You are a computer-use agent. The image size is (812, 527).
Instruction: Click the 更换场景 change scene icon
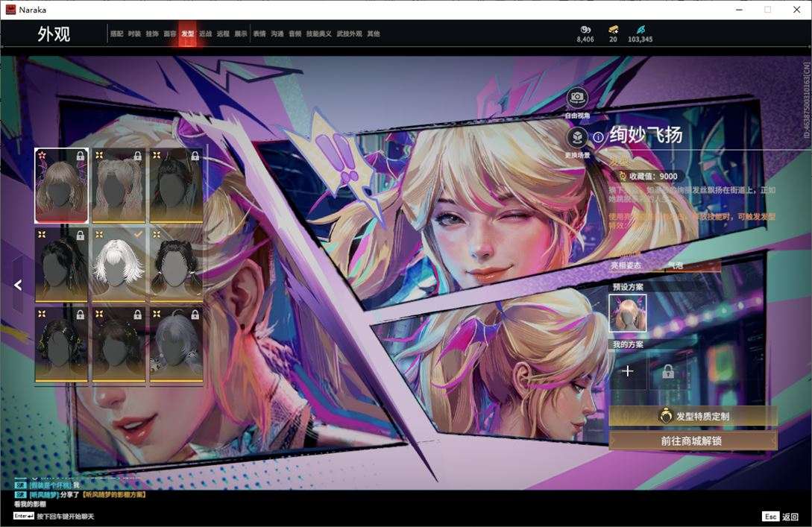click(x=577, y=138)
